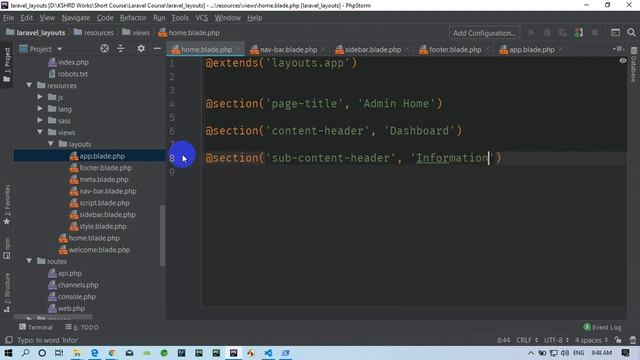Open the Event Log
640x360 pixels.
602,327
